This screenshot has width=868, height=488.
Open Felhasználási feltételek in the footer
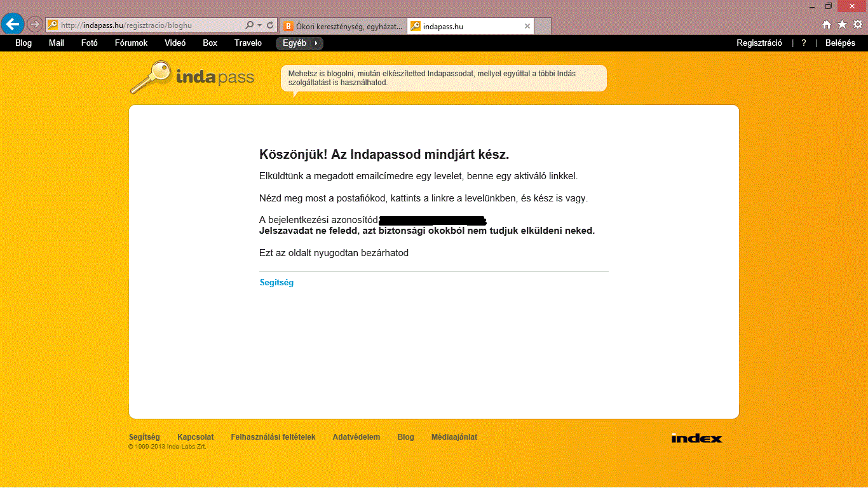(273, 437)
